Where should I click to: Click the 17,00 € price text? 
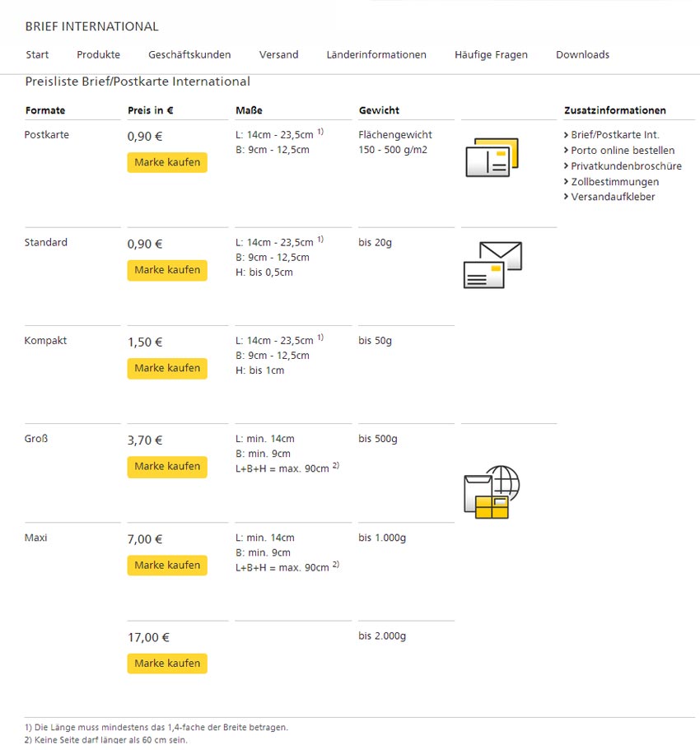click(x=148, y=637)
